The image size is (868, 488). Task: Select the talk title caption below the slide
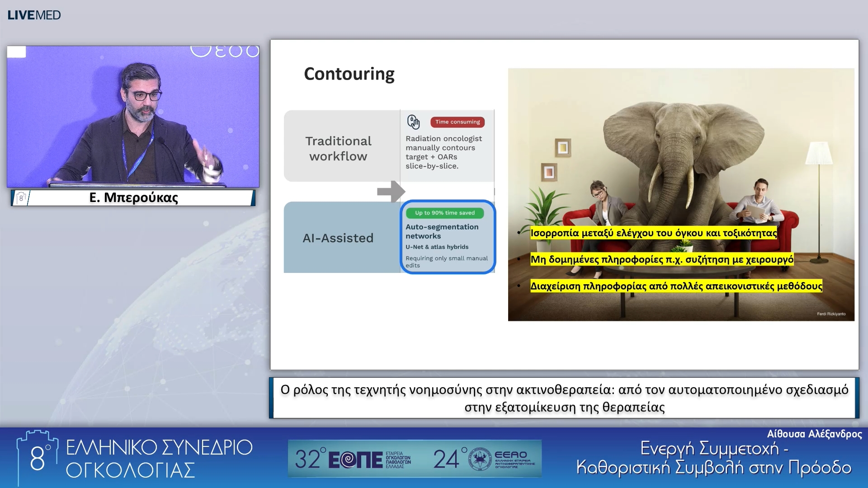point(564,398)
